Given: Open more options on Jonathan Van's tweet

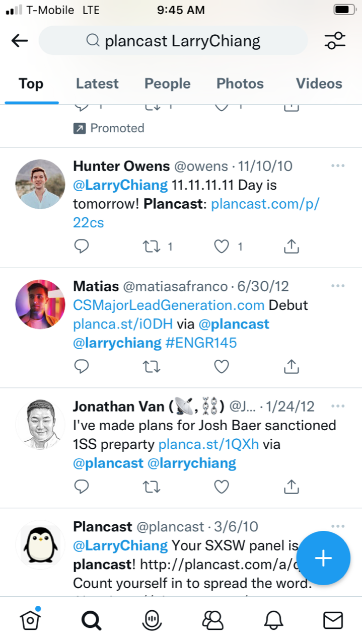Looking at the screenshot, I should (x=338, y=406).
